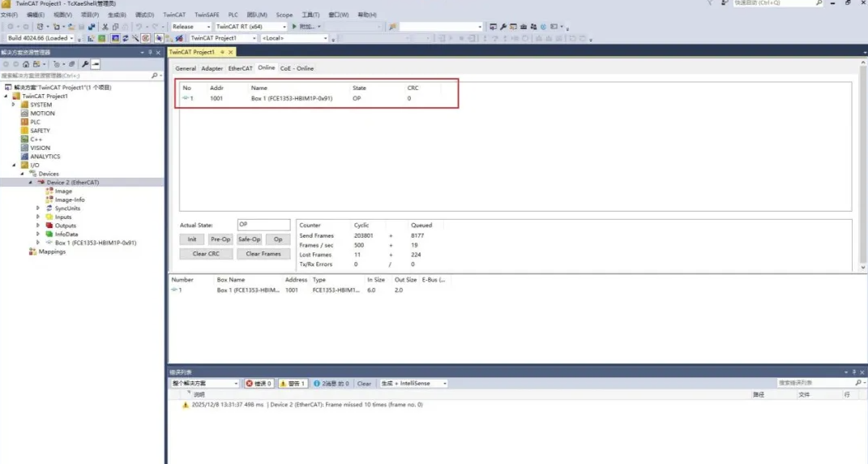Click the Reload Devices toolbar icon
The height and width of the screenshot is (464, 868).
click(x=126, y=38)
